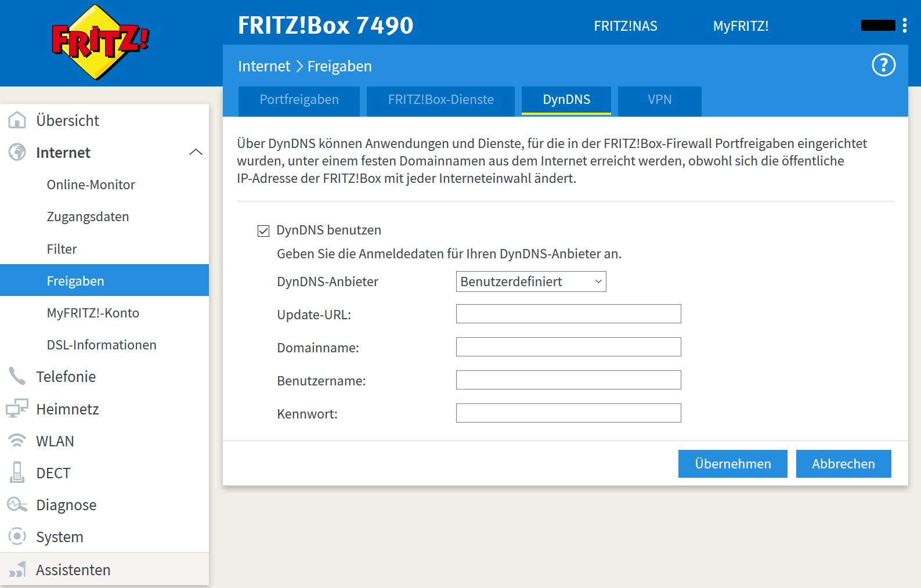Switch to the FRITZ!Box-Dienste tab
The height and width of the screenshot is (588, 921).
click(440, 101)
